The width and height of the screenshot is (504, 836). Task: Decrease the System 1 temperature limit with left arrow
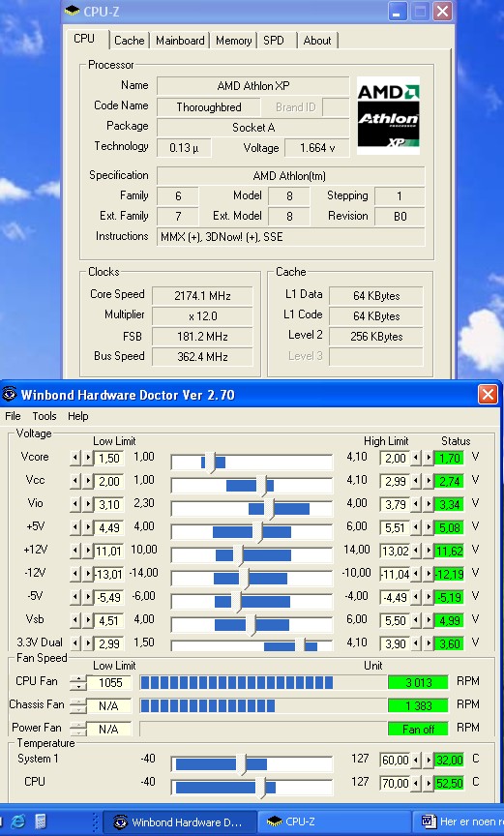(416, 760)
